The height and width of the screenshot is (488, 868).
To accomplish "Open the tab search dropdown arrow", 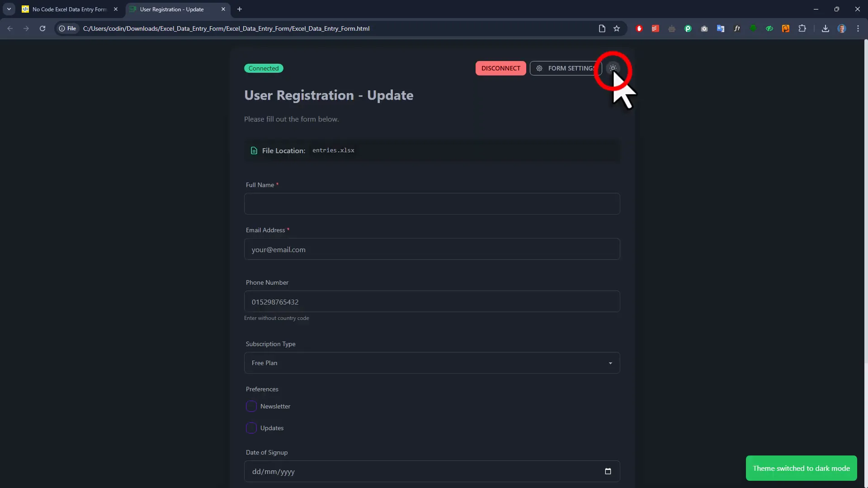I will pyautogui.click(x=9, y=9).
